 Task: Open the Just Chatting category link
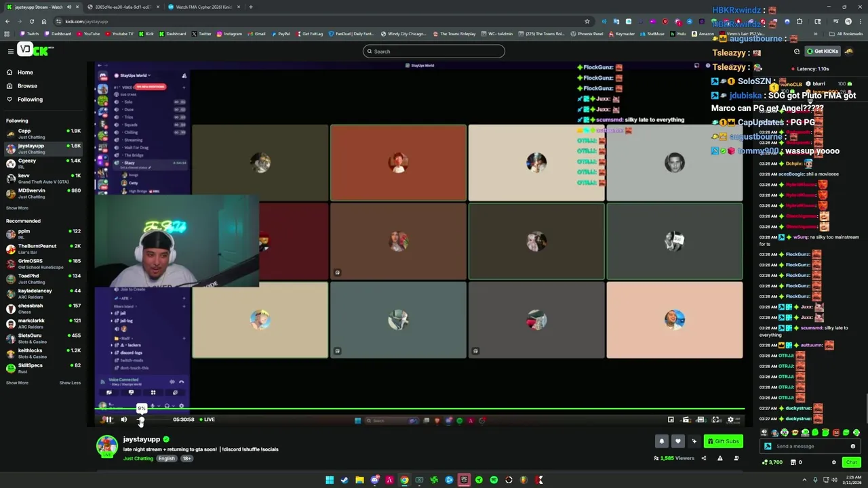138,459
